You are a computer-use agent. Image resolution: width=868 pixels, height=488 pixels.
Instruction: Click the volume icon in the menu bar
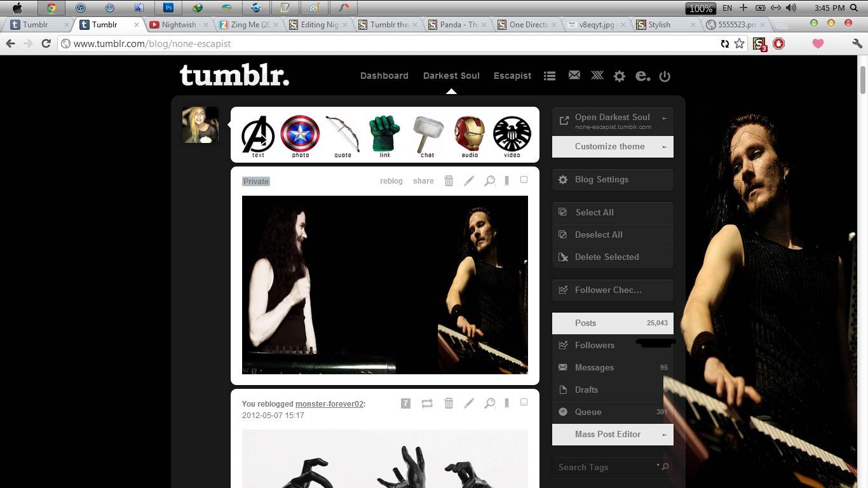point(791,8)
